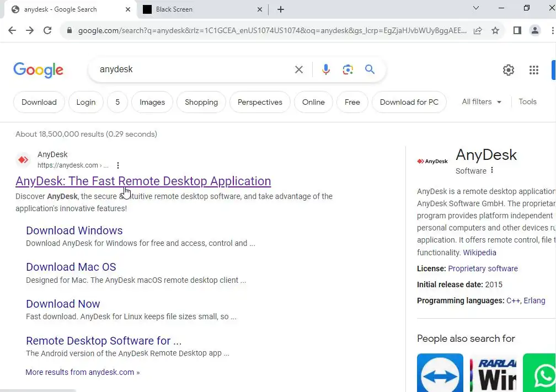Open Google quick settings gear
The width and height of the screenshot is (556, 392).
tap(509, 70)
